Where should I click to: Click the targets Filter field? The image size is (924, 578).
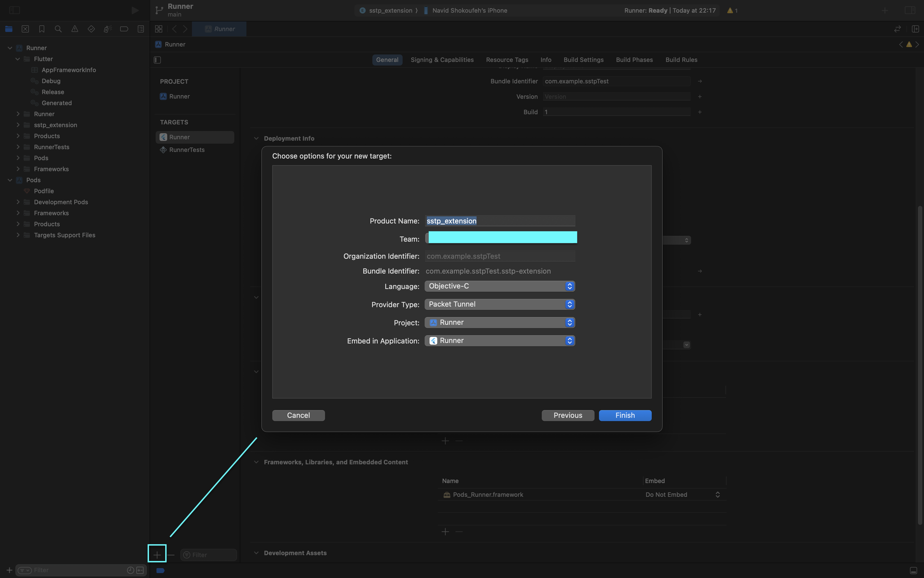click(x=208, y=555)
